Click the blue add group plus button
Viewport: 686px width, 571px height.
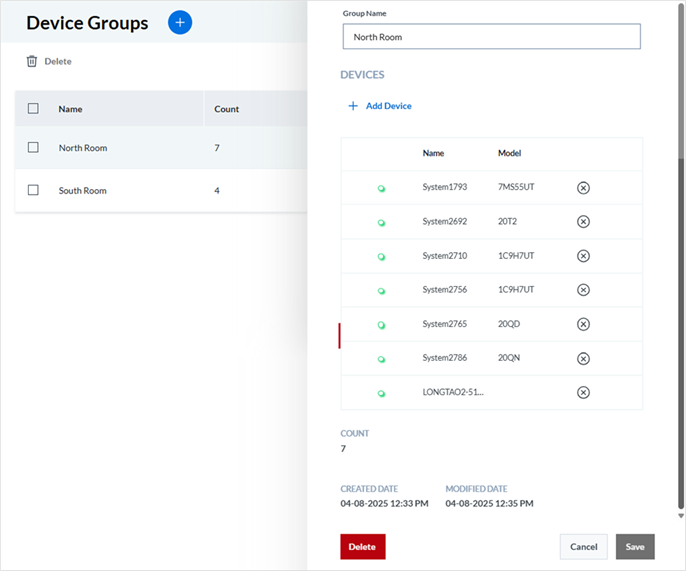(180, 22)
